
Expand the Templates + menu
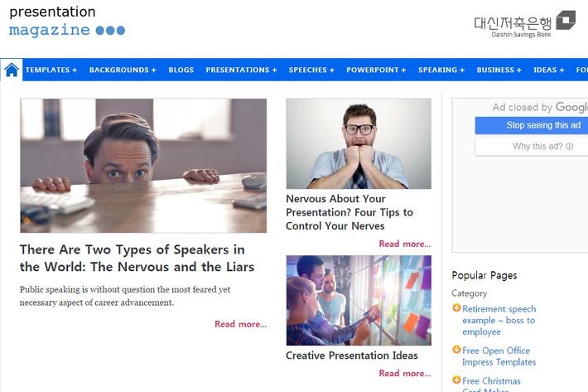pos(51,70)
